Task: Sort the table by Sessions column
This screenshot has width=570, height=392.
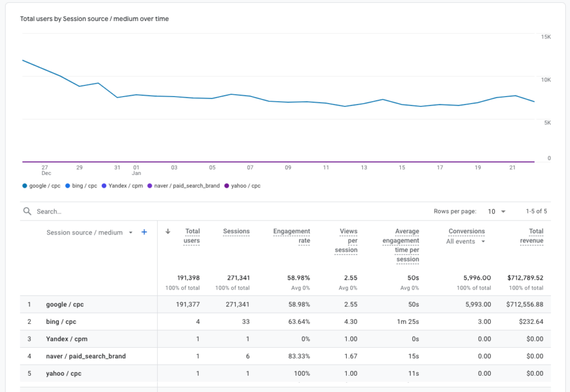Action: 236,231
